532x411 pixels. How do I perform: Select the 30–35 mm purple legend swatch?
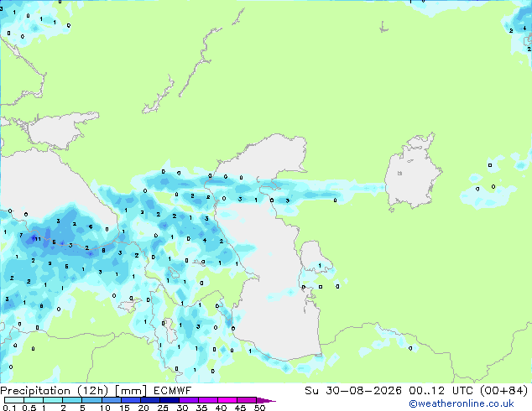click(x=189, y=400)
